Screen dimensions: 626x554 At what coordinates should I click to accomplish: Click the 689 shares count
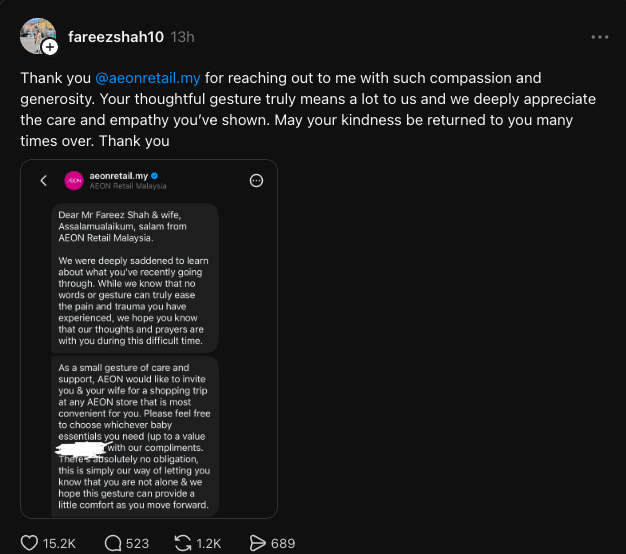click(x=283, y=543)
